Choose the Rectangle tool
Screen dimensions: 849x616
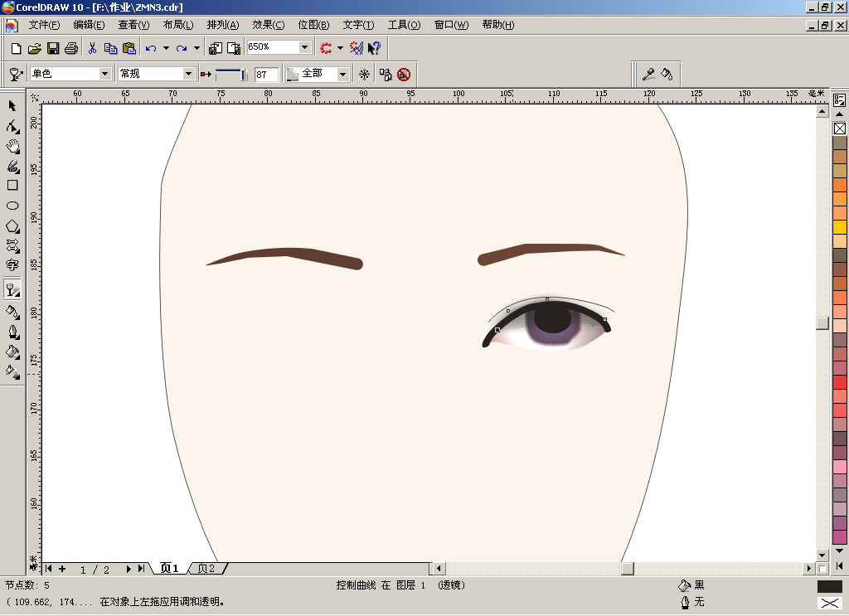(12, 185)
